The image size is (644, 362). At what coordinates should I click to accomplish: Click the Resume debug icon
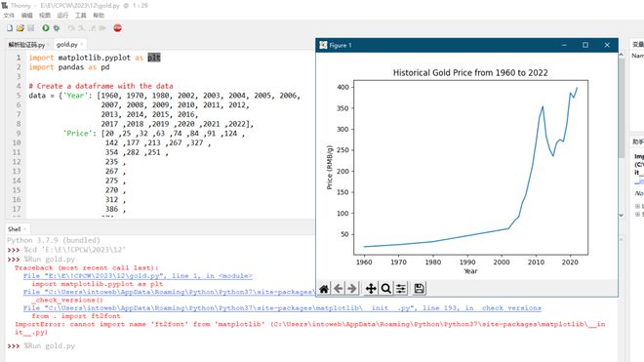click(x=102, y=28)
